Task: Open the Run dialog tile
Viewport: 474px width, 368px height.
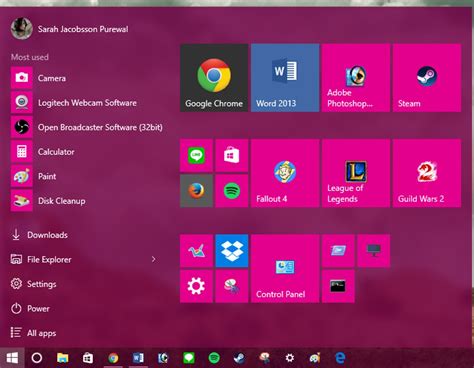Action: tap(338, 251)
